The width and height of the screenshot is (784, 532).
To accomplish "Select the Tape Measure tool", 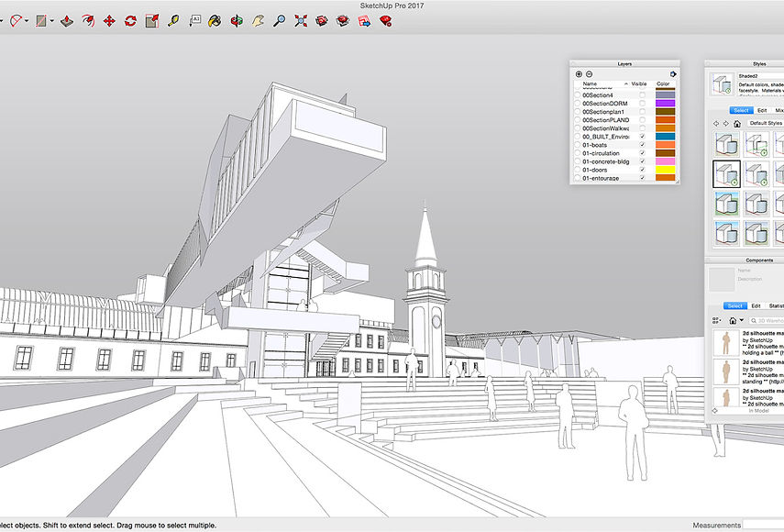I will click(173, 21).
